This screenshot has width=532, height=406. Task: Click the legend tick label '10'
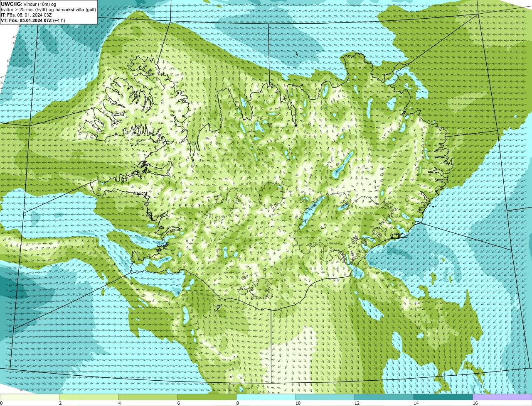[298, 403]
